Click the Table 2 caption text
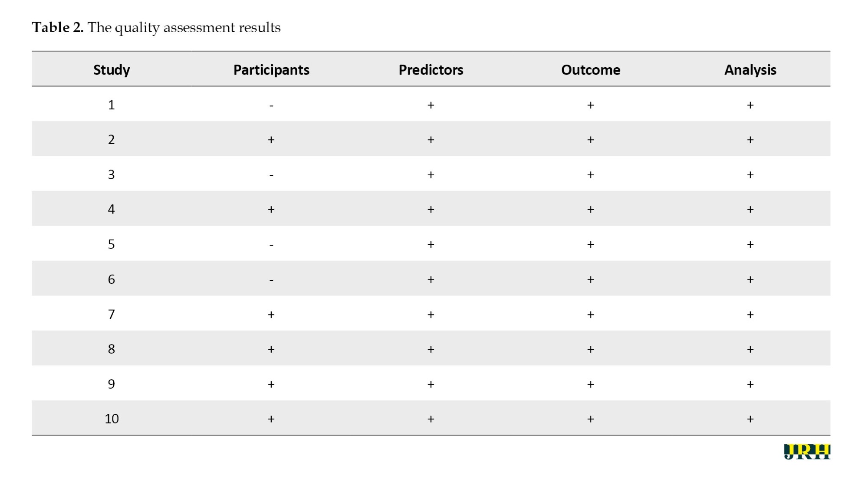Screen dimensions: 868x479 point(156,28)
